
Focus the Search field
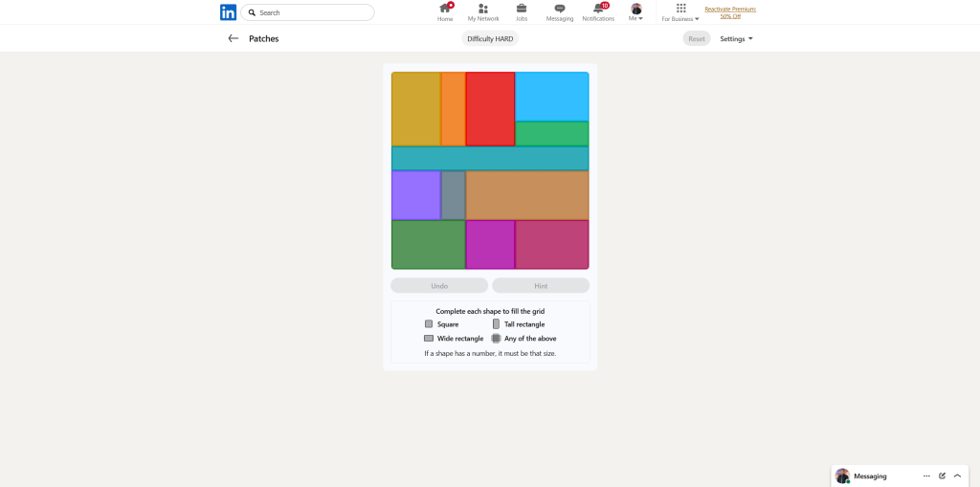point(307,12)
